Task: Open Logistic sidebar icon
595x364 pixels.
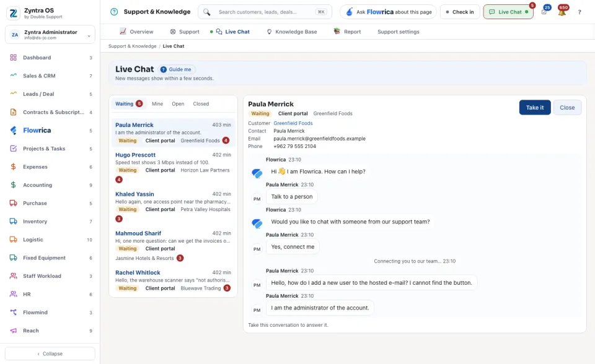Action: (13, 240)
